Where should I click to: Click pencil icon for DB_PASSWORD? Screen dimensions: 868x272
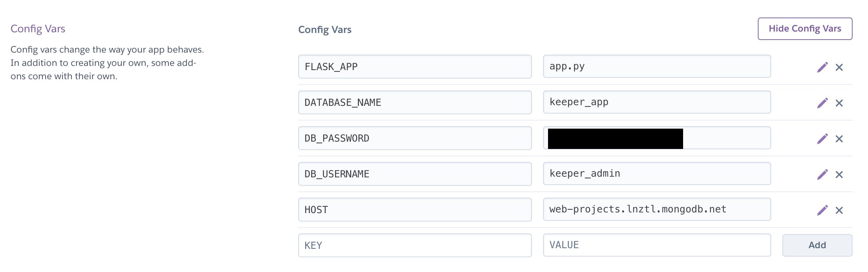pyautogui.click(x=822, y=139)
